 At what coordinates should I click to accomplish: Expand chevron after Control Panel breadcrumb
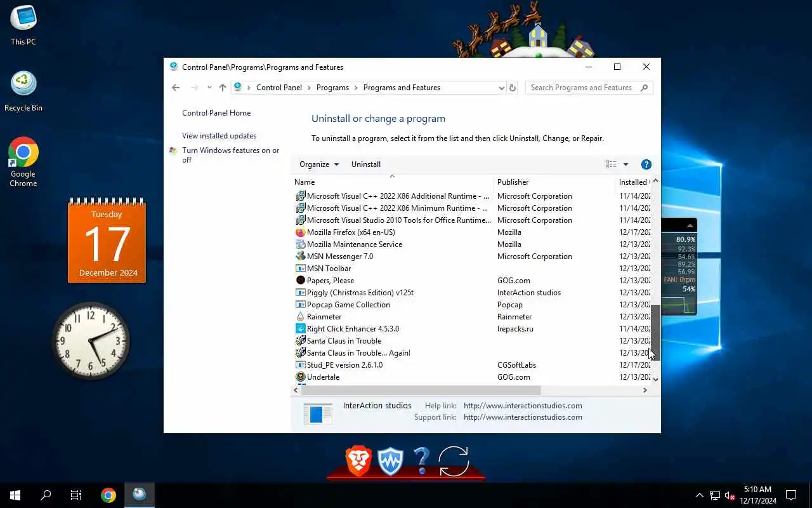309,88
